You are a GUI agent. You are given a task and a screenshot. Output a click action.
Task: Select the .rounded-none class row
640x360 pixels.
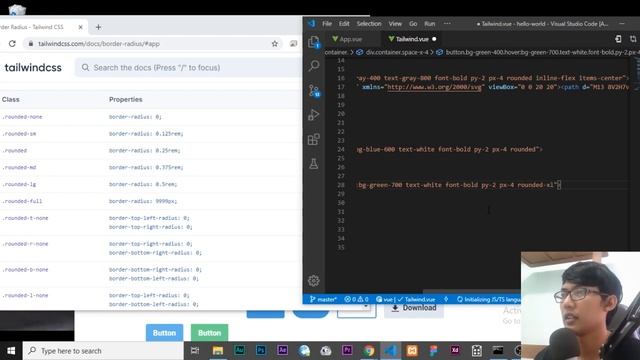[151, 117]
